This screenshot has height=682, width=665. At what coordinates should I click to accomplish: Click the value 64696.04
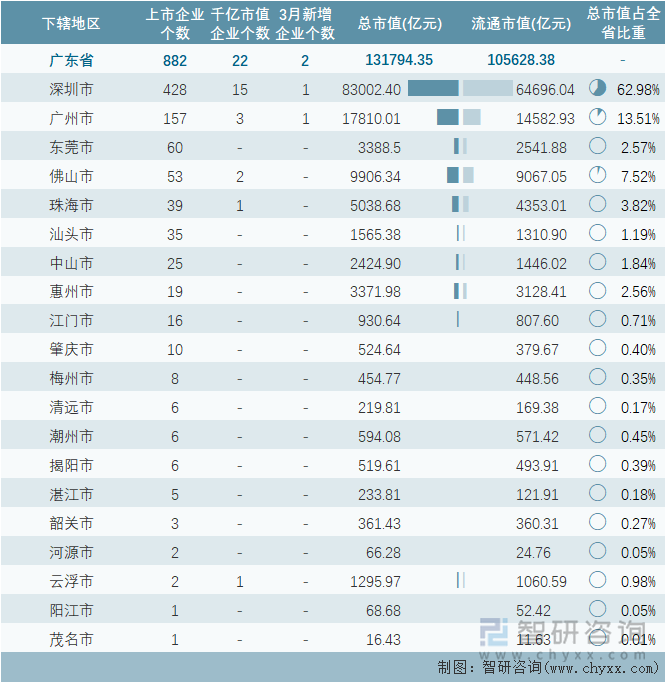545,90
